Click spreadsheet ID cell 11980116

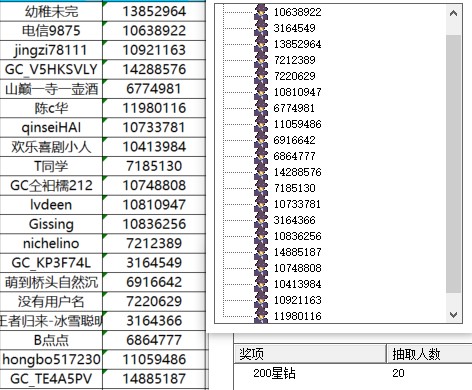coord(154,108)
